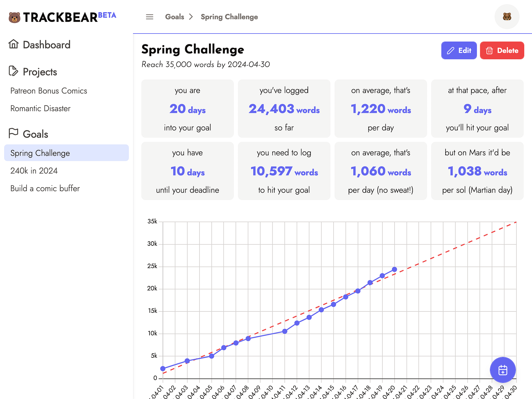The image size is (532, 399).
Task: Open the Dashboard page
Action: 47,45
